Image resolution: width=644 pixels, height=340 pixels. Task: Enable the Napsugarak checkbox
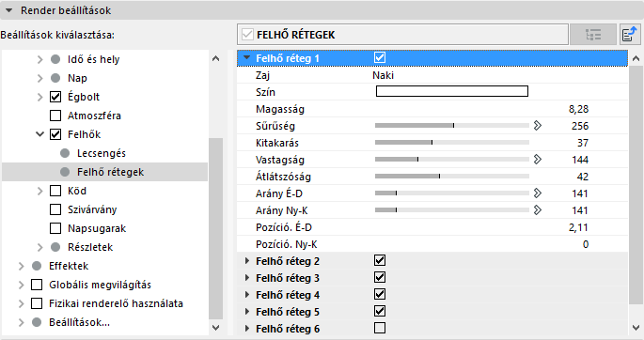tap(55, 228)
